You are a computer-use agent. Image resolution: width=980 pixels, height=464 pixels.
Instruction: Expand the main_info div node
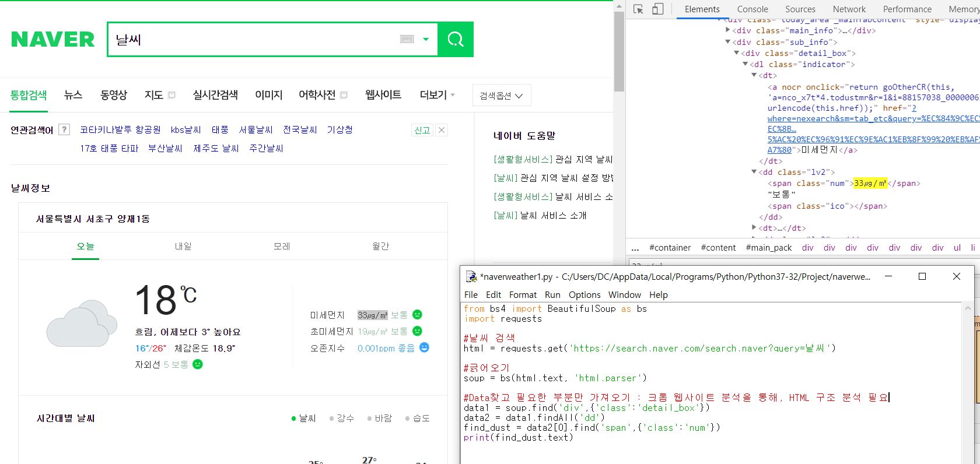727,30
